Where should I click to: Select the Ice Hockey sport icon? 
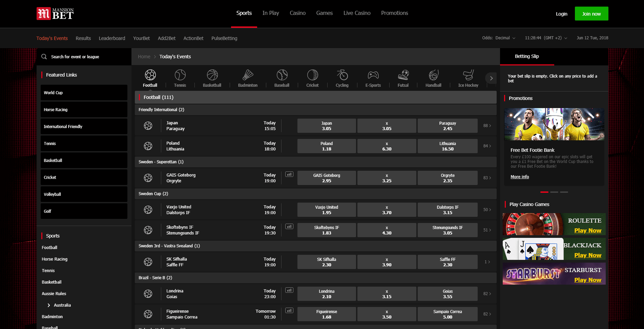pyautogui.click(x=468, y=75)
